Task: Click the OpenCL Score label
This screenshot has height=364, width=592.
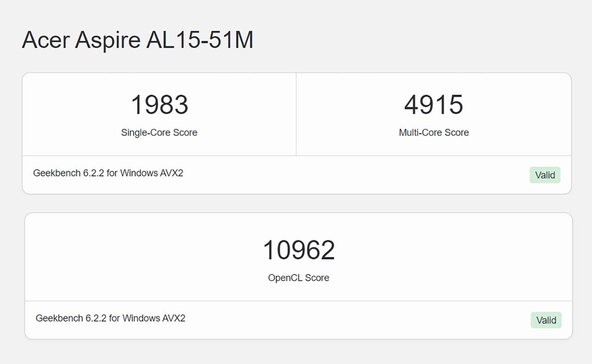Action: pyautogui.click(x=298, y=278)
